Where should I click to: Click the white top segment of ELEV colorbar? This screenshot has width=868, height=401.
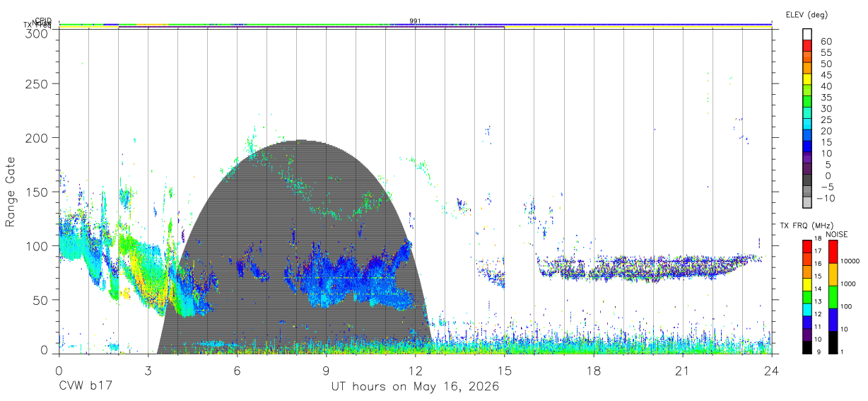(x=807, y=34)
